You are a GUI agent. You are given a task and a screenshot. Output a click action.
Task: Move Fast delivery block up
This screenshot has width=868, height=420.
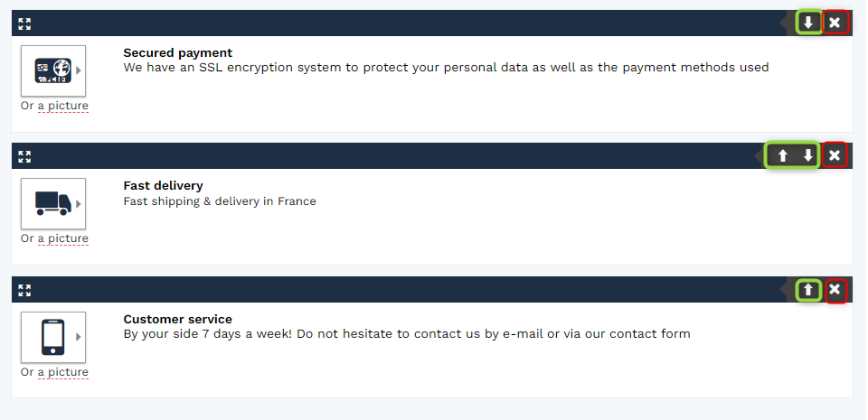click(x=783, y=156)
